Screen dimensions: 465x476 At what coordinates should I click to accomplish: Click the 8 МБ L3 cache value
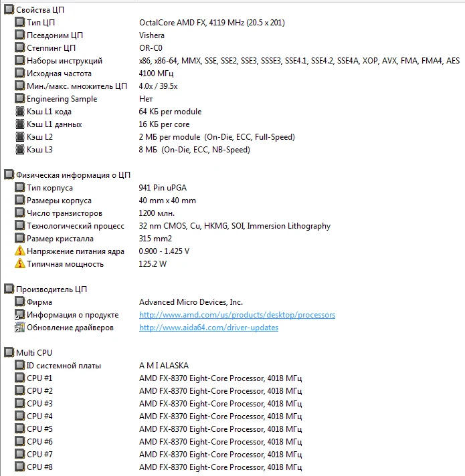[195, 150]
